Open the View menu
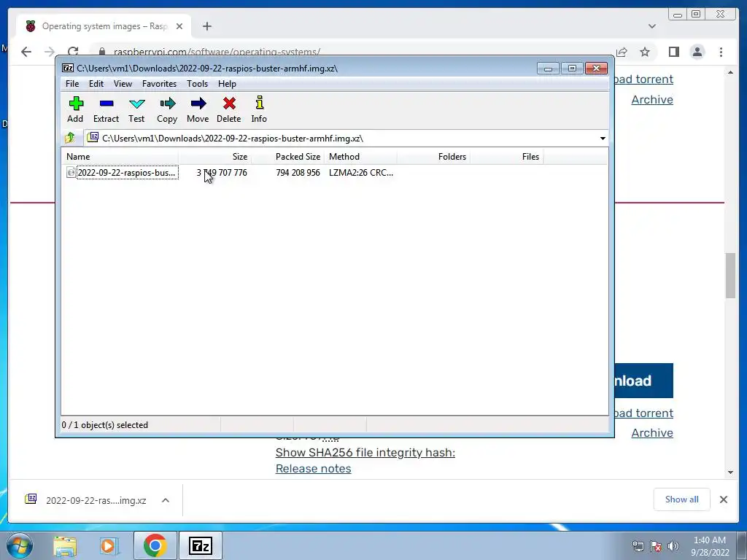 pyautogui.click(x=123, y=84)
